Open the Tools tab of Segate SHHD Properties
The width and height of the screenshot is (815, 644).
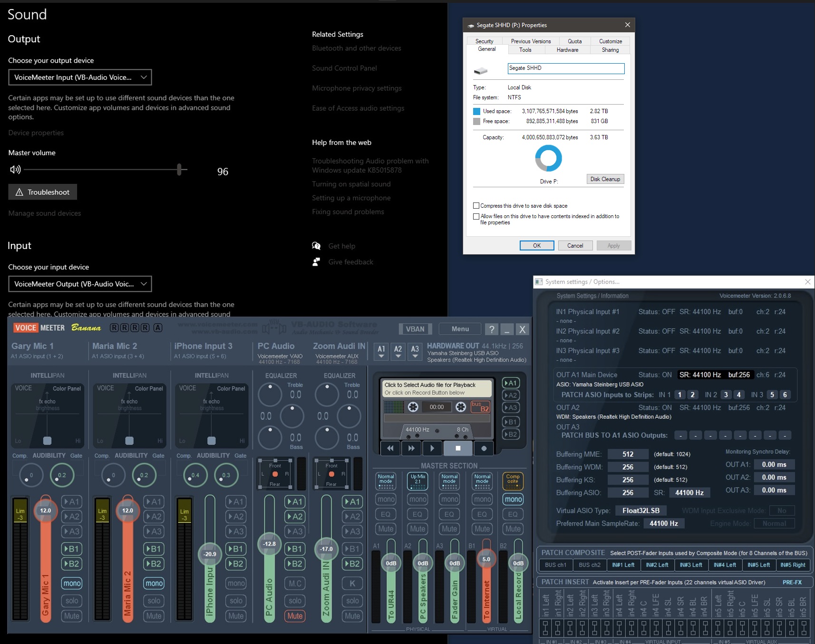coord(525,50)
